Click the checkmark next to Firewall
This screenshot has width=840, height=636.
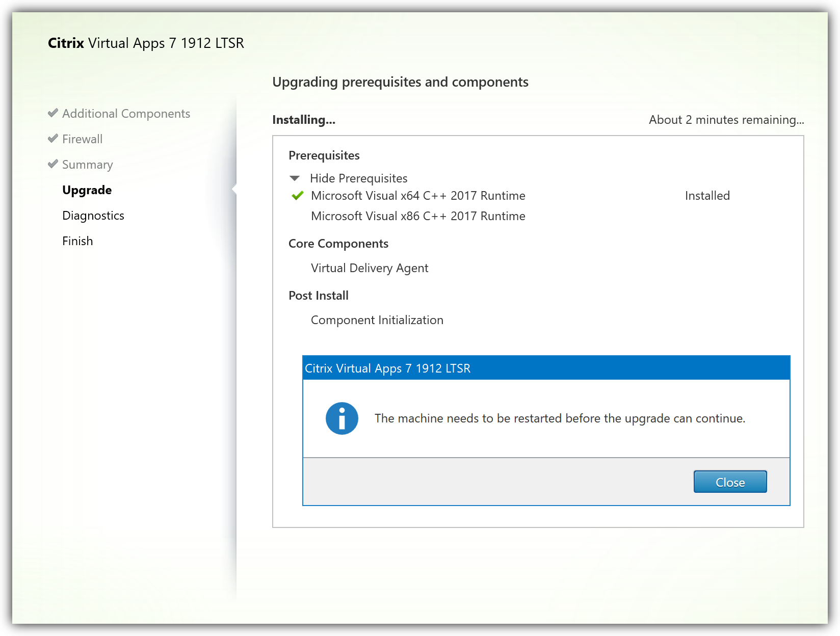52,139
